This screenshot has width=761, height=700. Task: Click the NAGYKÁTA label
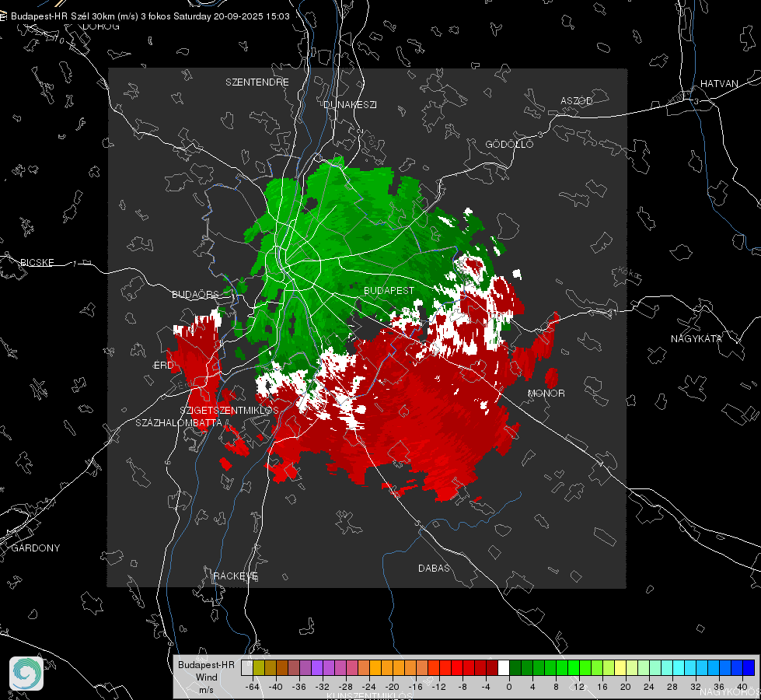click(x=696, y=338)
